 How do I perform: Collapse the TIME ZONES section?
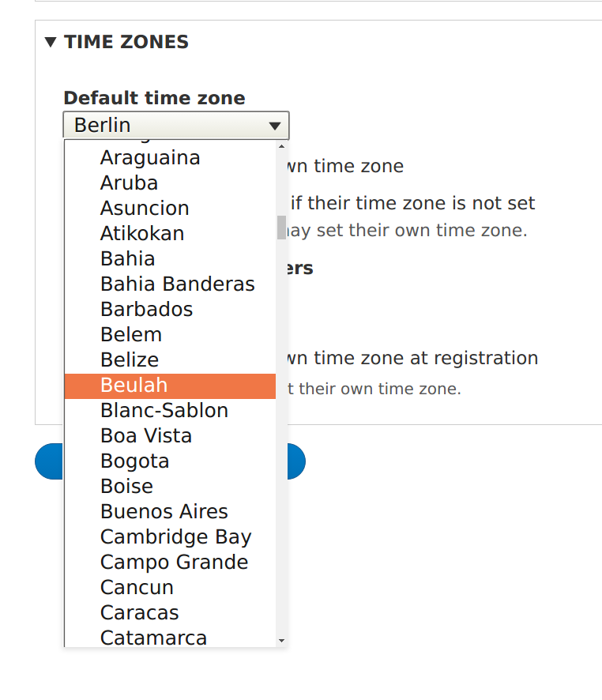pyautogui.click(x=51, y=42)
